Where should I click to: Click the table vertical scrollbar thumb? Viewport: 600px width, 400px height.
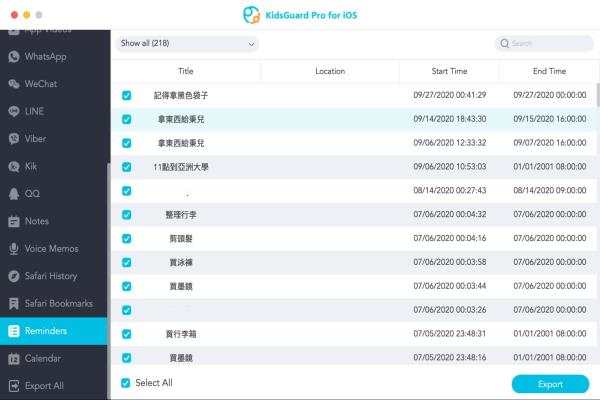point(598,95)
